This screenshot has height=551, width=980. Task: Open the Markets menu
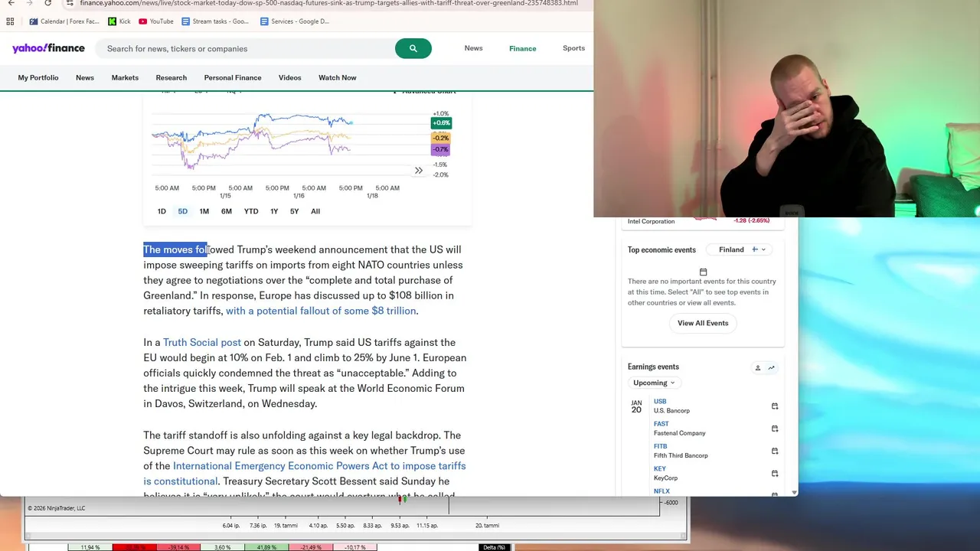point(125,77)
